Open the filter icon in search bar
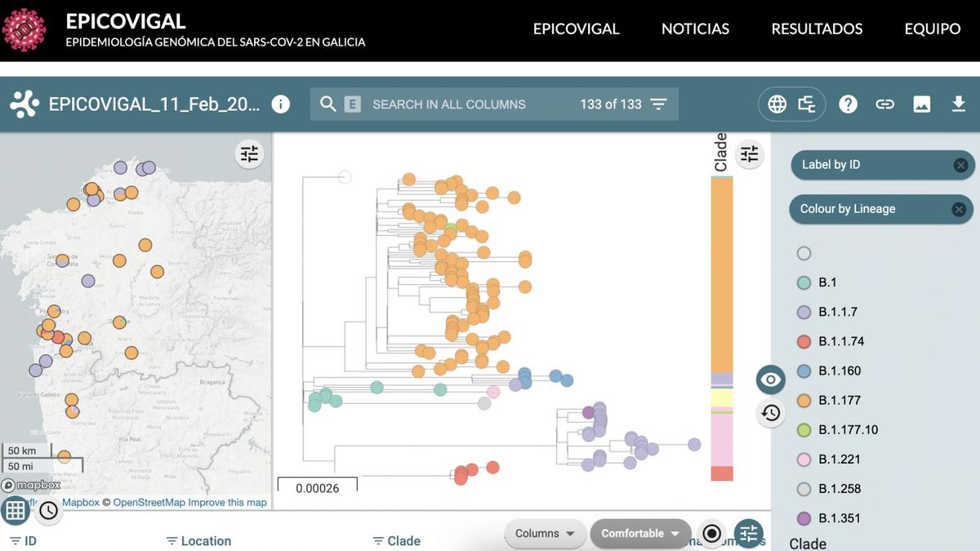 point(658,104)
